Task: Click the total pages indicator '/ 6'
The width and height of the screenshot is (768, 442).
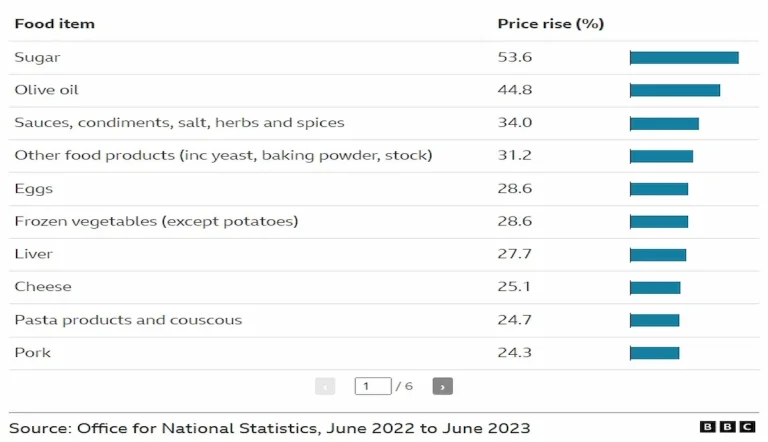Action: coord(404,386)
